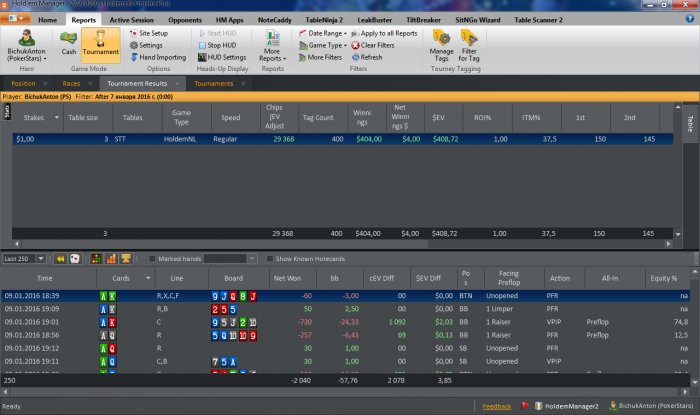Open TiltBreaker ribbon tab
Viewport: 700px width, 415px height.
pos(423,20)
